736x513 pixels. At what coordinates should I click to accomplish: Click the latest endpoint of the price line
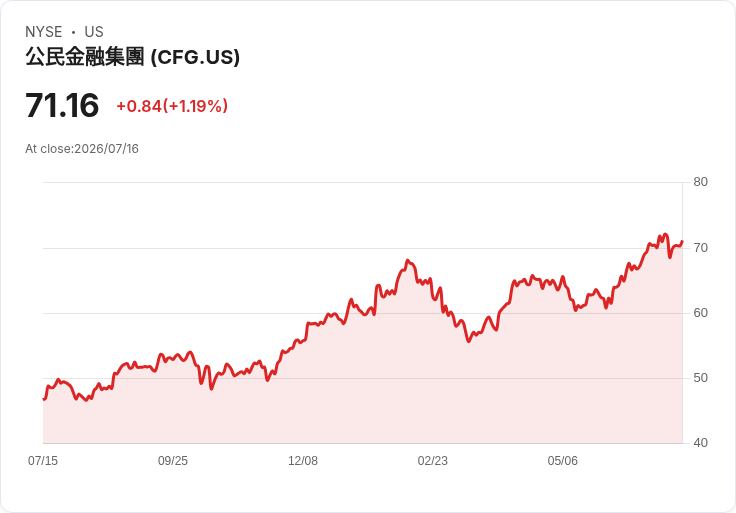tap(682, 241)
